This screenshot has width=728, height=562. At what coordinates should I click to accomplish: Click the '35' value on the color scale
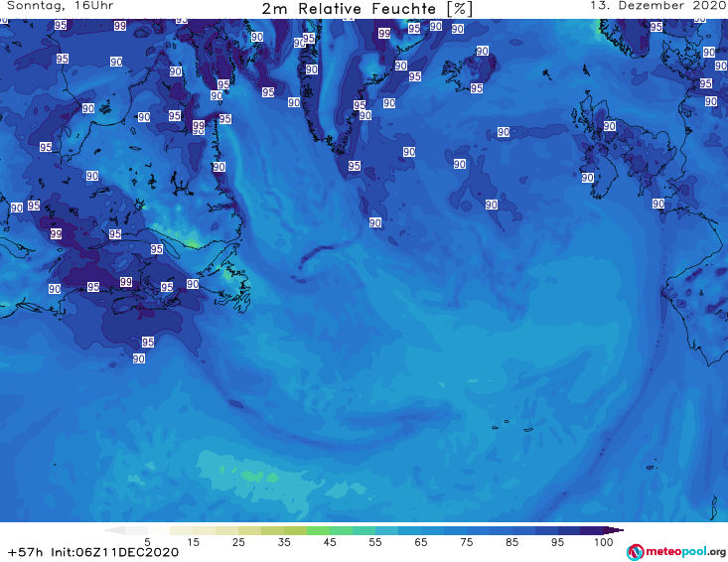click(284, 542)
